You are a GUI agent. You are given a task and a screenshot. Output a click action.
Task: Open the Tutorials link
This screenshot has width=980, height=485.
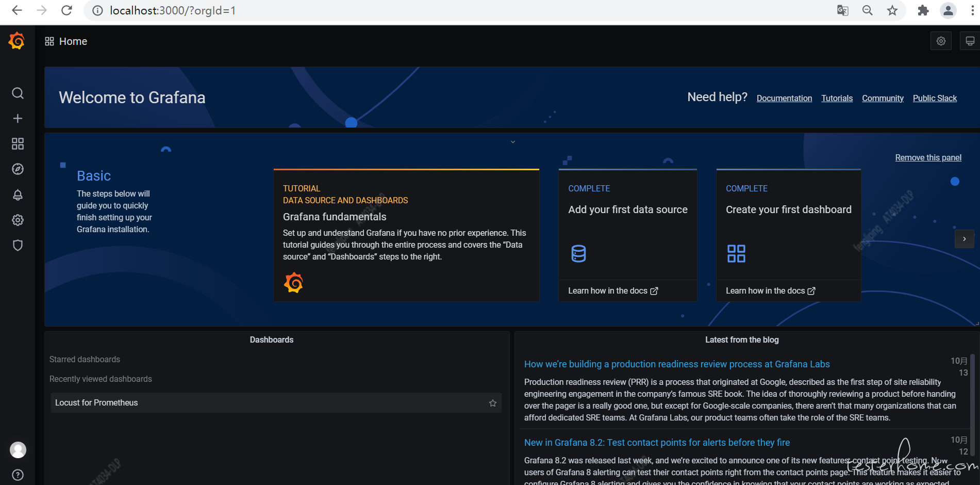pos(837,98)
